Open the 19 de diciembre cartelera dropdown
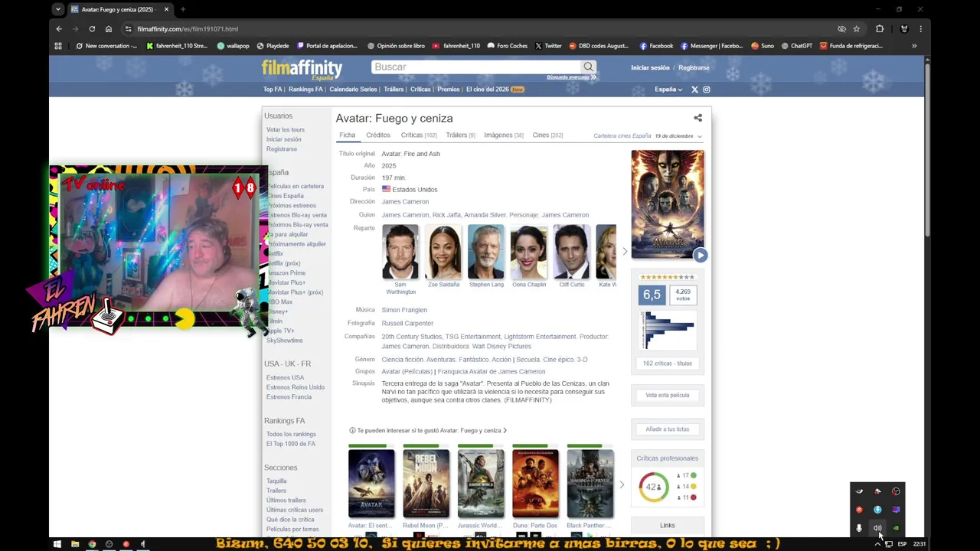The height and width of the screenshot is (551, 980). click(678, 135)
